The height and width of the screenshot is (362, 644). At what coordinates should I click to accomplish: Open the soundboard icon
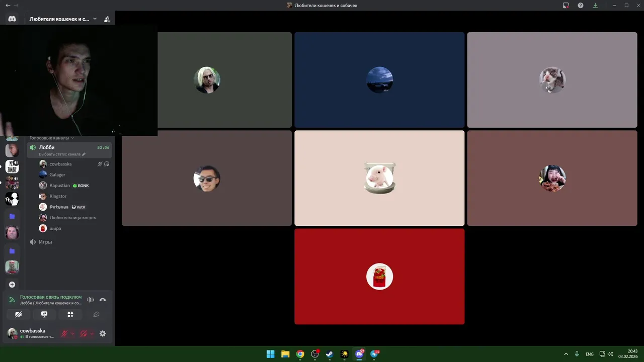point(97,314)
